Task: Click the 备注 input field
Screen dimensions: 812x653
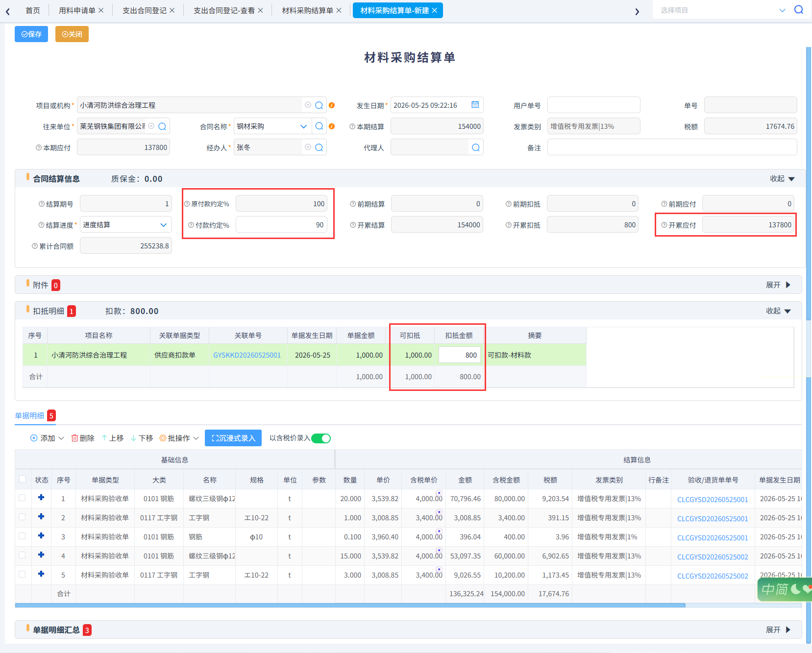Action: (672, 147)
